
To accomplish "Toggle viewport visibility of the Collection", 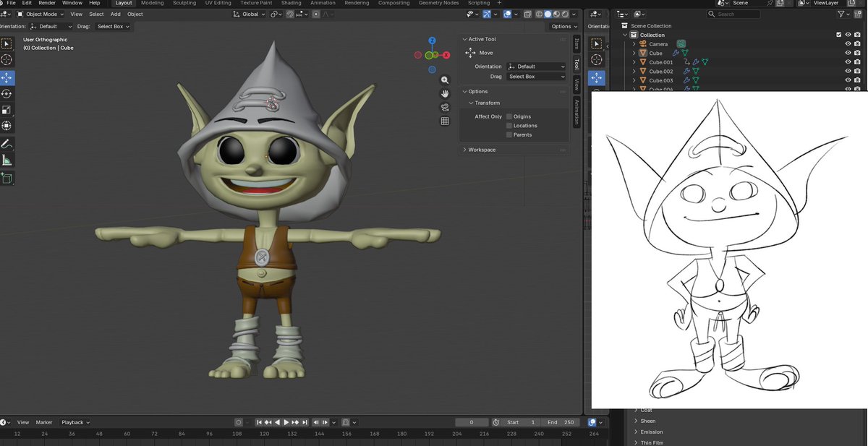I will tap(848, 35).
